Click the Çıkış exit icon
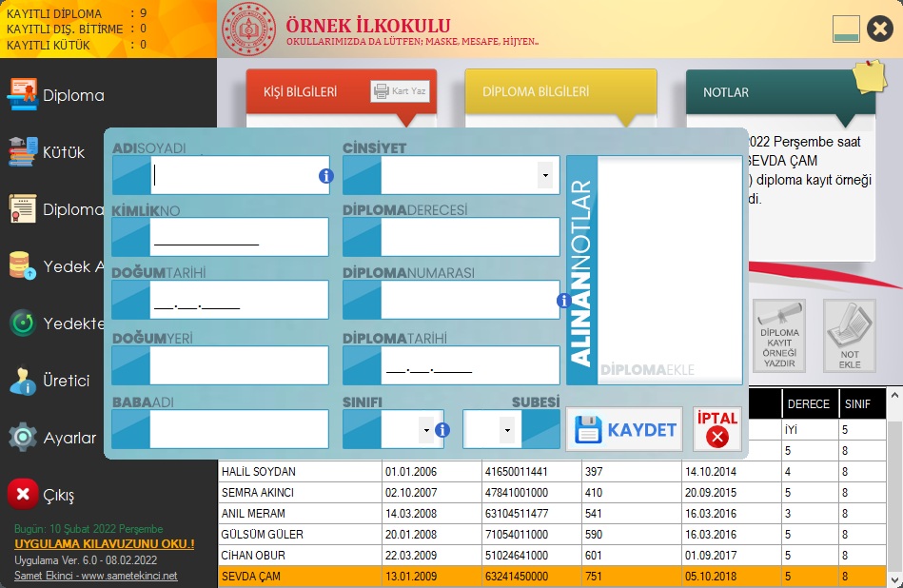The height and width of the screenshot is (588, 903). click(25, 493)
